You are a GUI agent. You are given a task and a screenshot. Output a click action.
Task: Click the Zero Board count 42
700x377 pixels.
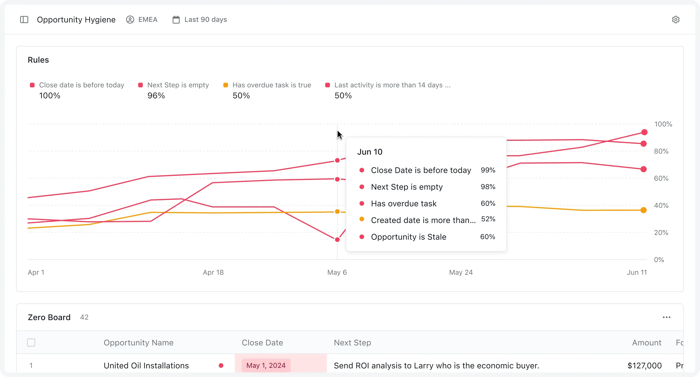click(84, 317)
